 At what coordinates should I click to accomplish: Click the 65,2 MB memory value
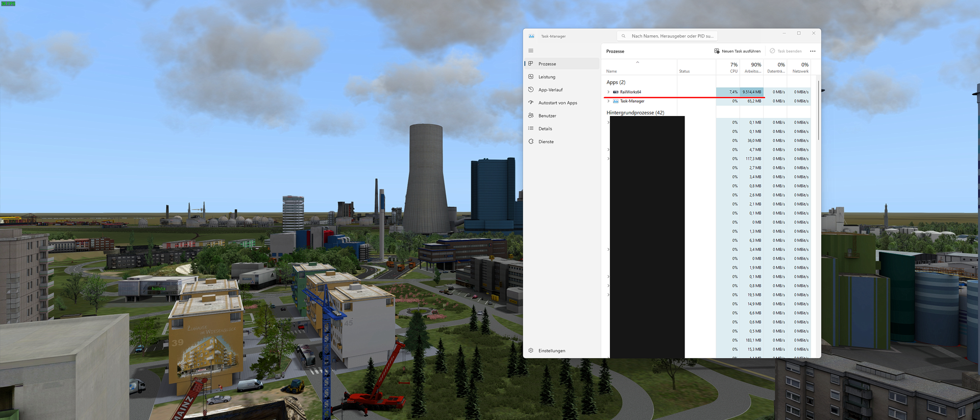click(752, 101)
